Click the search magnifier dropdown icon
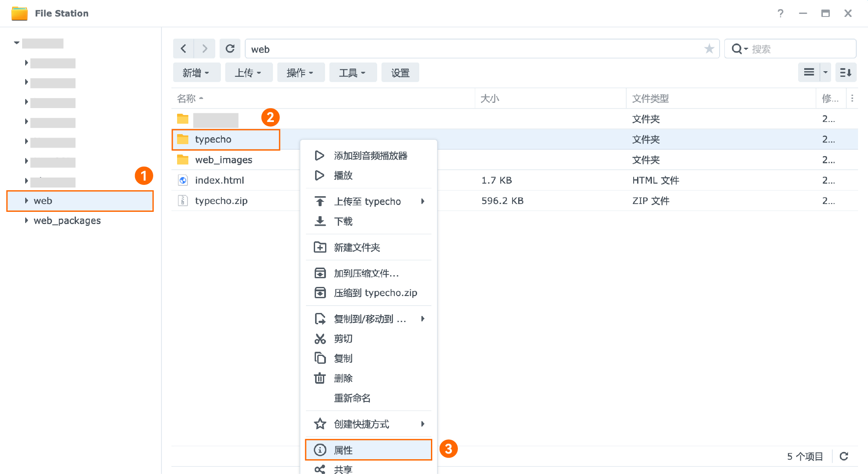 point(739,49)
